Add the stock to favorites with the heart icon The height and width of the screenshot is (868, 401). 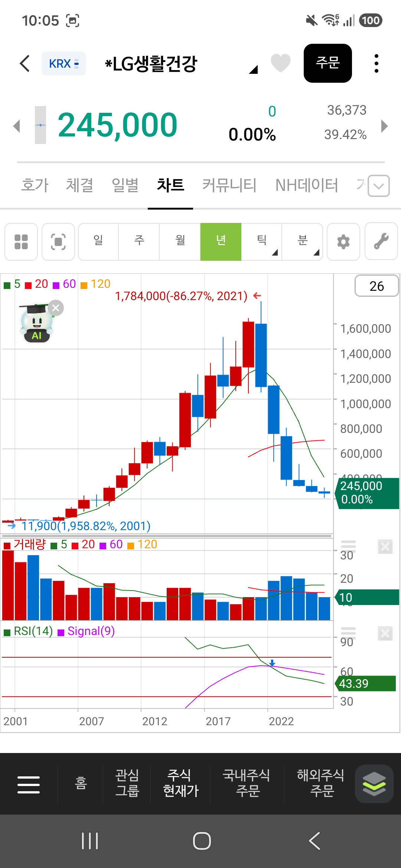coord(280,63)
